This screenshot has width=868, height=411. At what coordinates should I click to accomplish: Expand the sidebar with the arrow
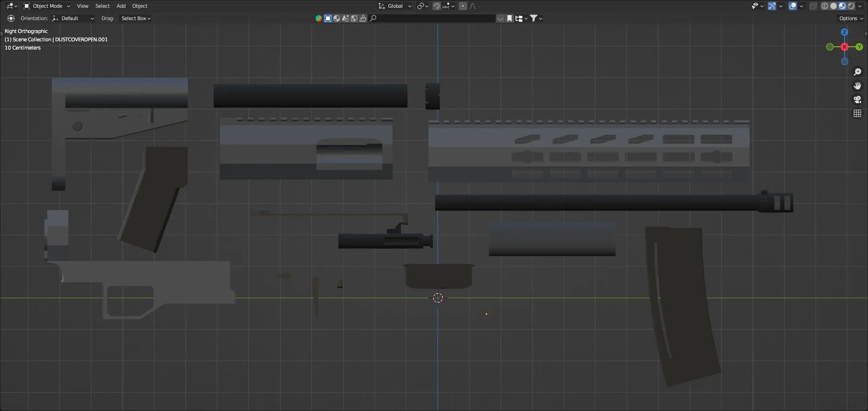pos(865,33)
